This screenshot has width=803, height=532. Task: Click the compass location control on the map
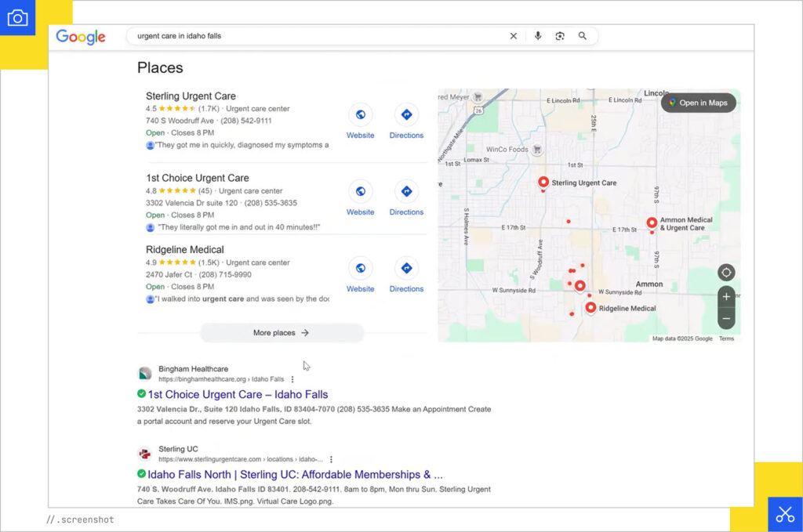click(x=726, y=272)
